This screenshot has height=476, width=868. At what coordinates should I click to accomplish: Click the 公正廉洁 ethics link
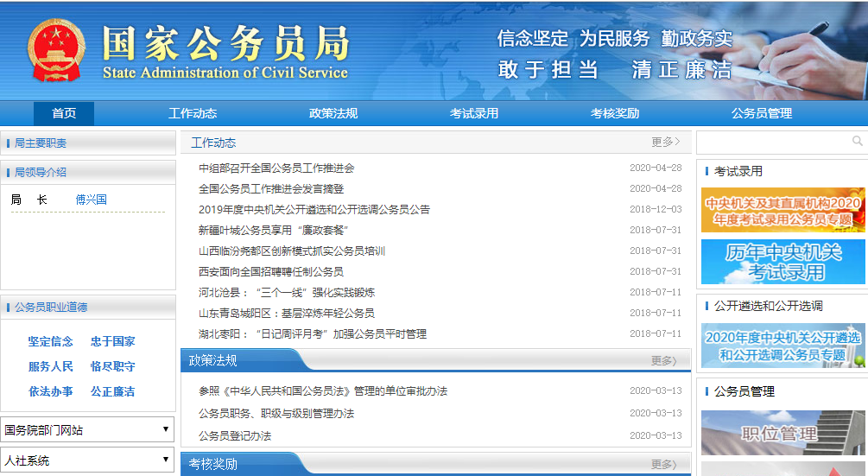click(x=112, y=391)
